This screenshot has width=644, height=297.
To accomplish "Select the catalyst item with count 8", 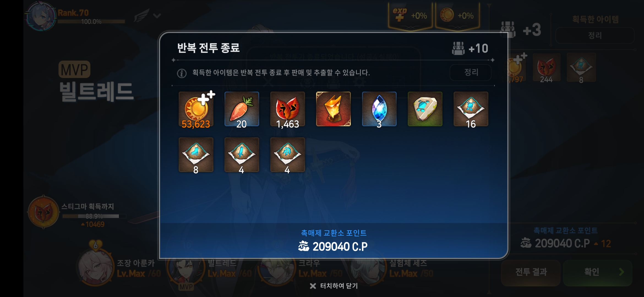I will point(196,155).
